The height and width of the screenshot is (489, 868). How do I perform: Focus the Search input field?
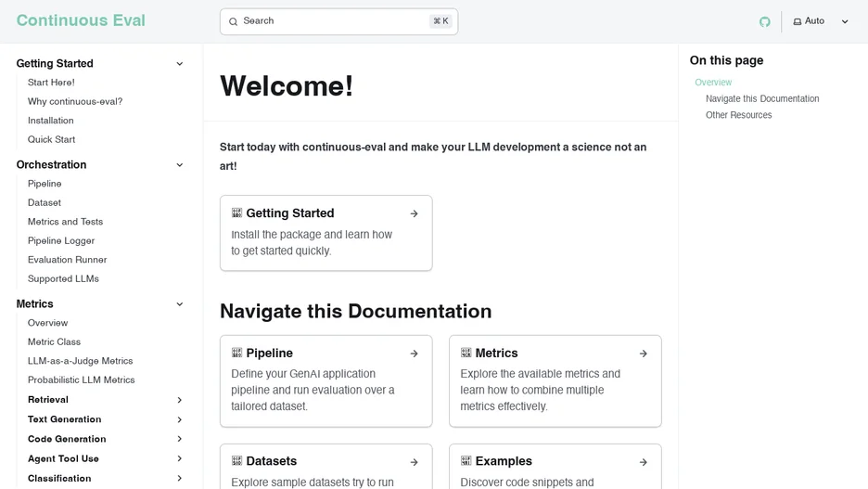coord(338,21)
